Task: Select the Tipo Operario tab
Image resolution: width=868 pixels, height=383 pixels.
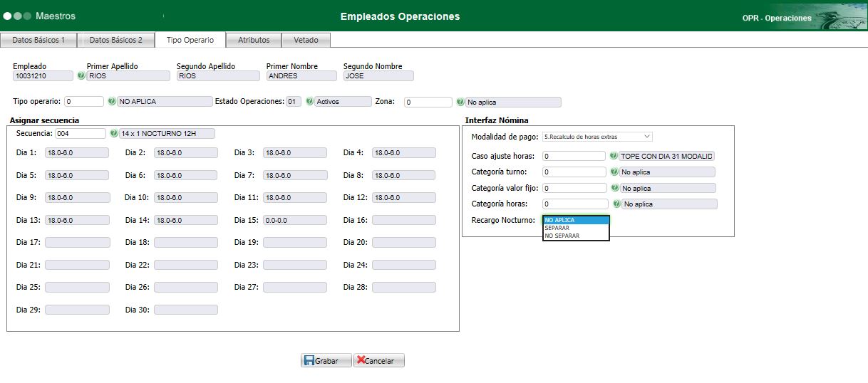Action: [x=190, y=40]
